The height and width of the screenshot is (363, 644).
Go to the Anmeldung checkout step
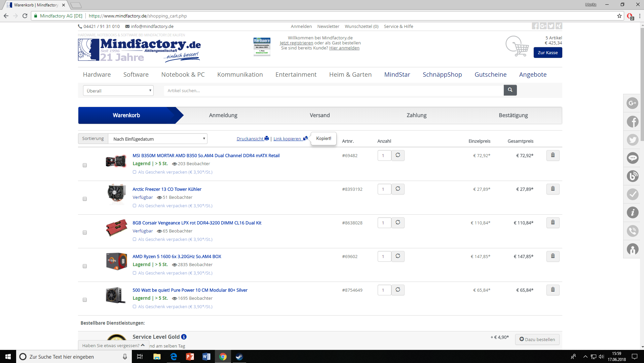pyautogui.click(x=223, y=115)
